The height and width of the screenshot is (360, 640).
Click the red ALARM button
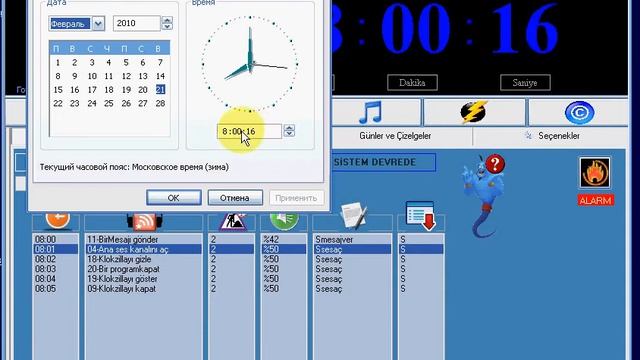click(596, 200)
